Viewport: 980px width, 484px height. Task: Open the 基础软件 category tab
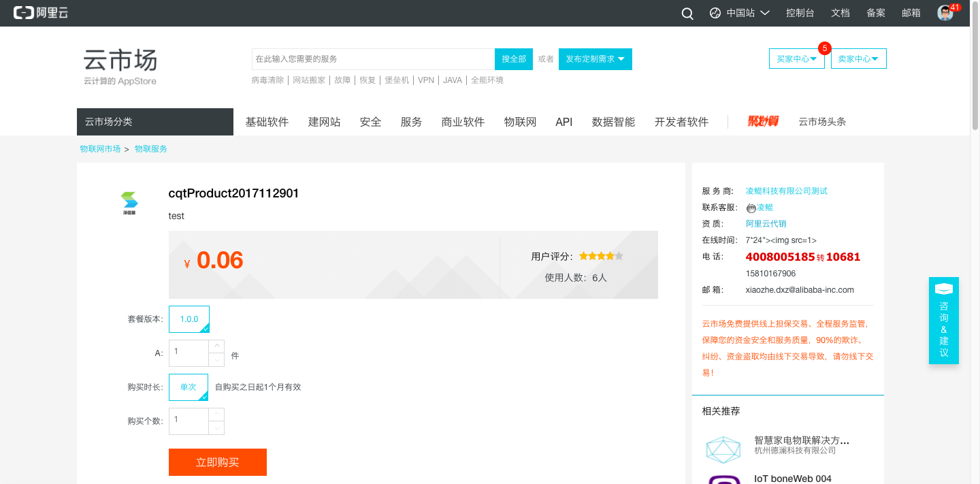(267, 122)
